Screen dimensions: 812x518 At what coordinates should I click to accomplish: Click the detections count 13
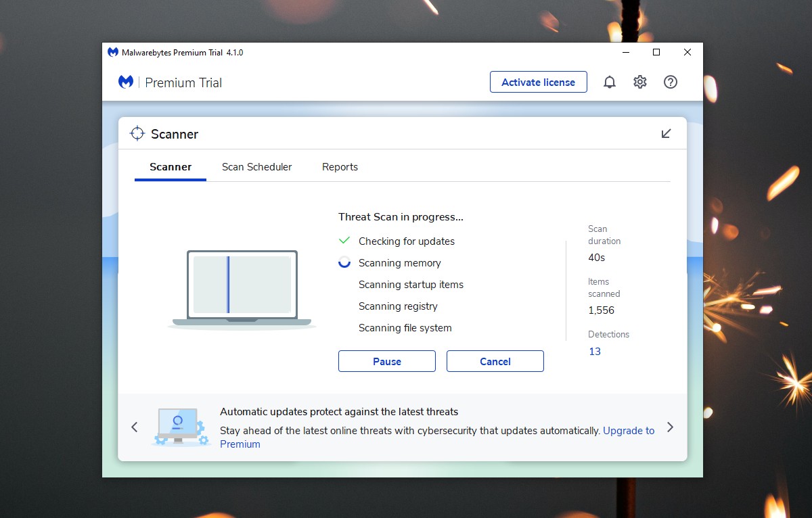[595, 351]
